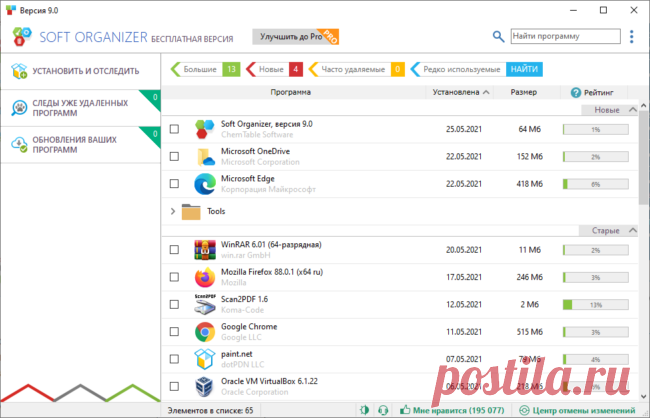Select Редко используемые filter
This screenshot has width=650, height=418.
click(458, 69)
